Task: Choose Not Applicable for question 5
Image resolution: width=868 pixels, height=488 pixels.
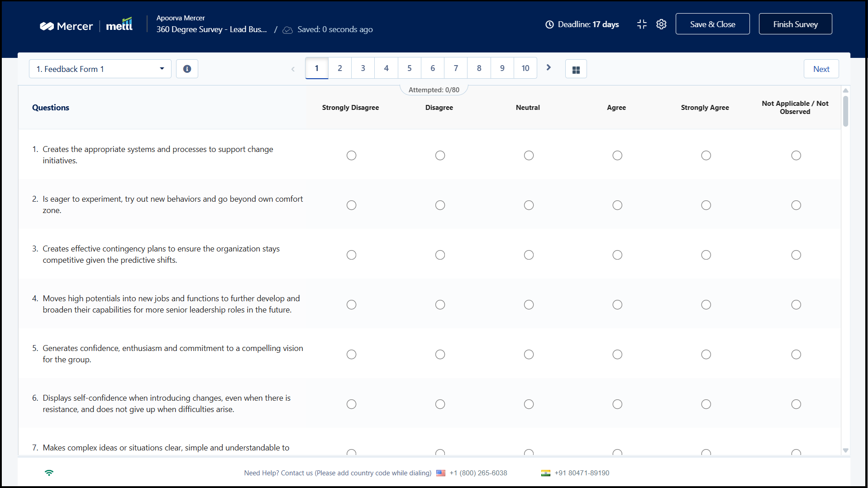Action: 796,355
